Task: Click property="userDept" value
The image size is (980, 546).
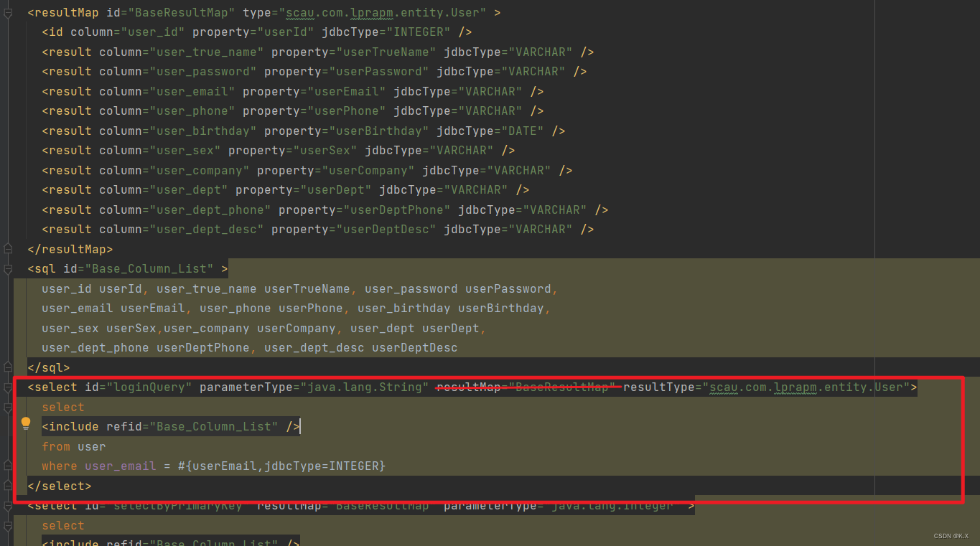Action: [x=304, y=190]
